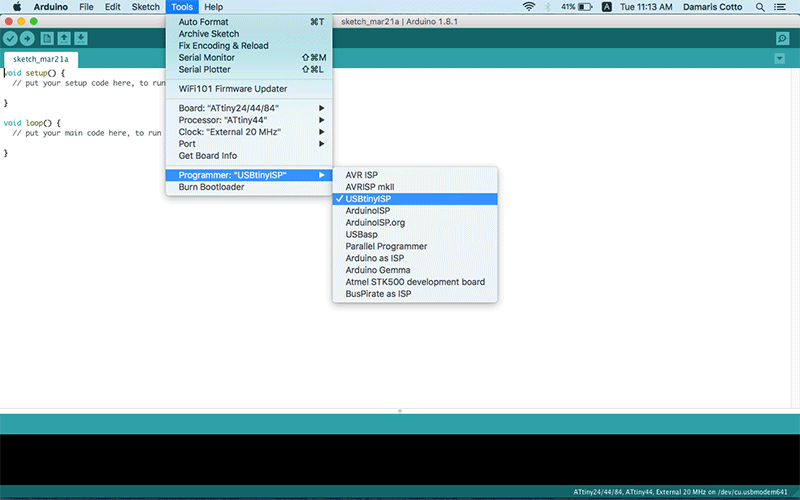
Task: Click the clock Tue 11:13 AM
Action: point(646,7)
